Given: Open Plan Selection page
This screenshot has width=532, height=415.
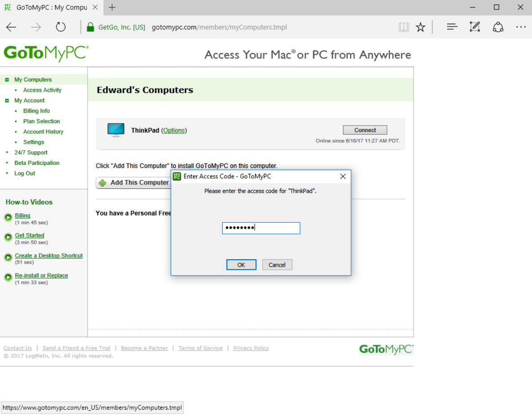Looking at the screenshot, I should coord(41,121).
